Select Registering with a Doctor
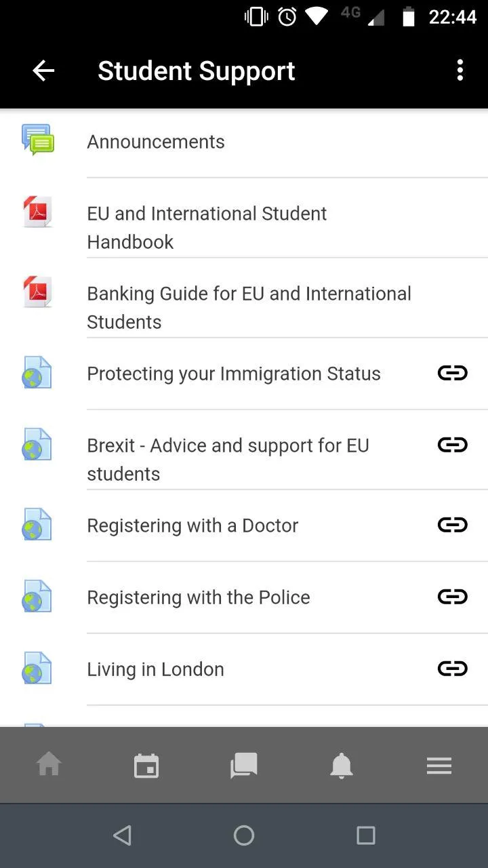 192,526
